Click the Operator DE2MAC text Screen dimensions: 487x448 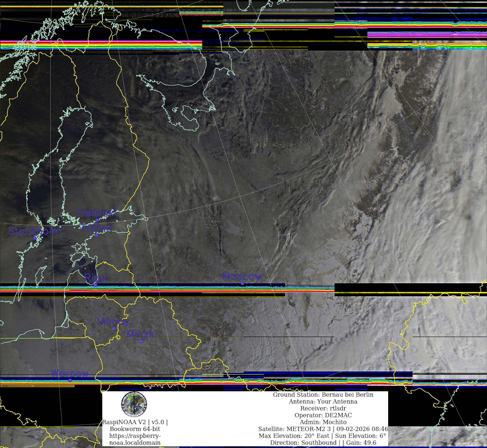coord(323,415)
